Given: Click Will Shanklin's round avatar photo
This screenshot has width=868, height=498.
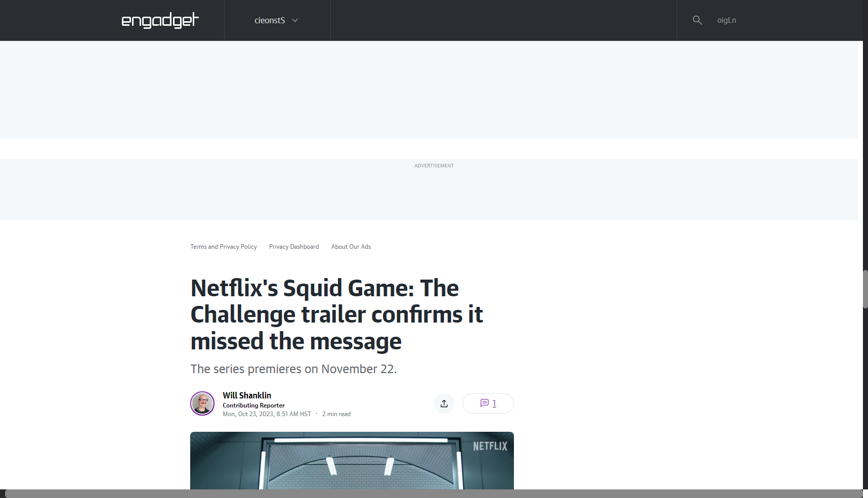Looking at the screenshot, I should coord(202,403).
